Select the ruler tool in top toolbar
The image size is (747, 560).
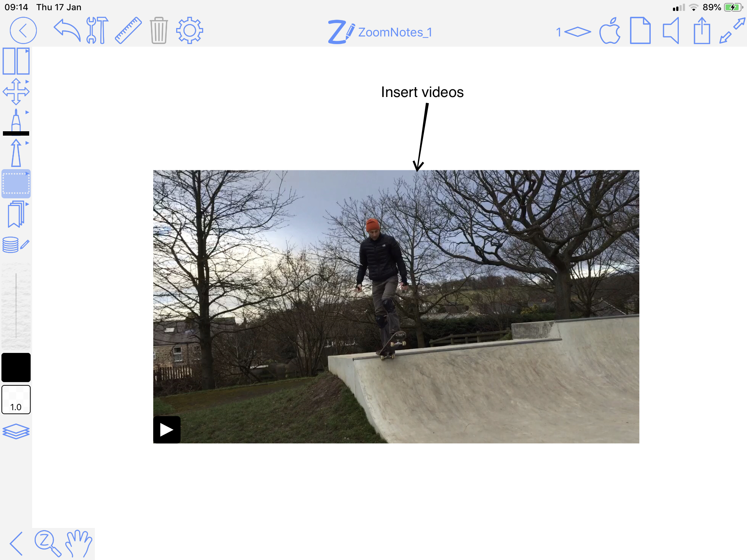tap(128, 31)
